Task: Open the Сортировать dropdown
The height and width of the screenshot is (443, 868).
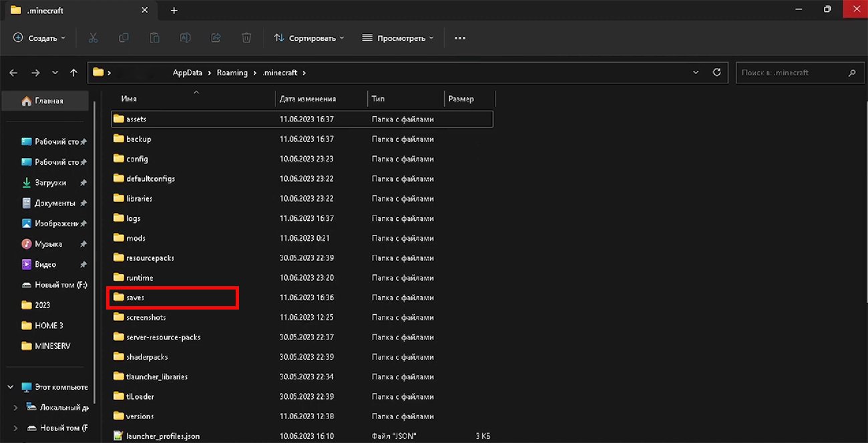Action: pyautogui.click(x=308, y=38)
